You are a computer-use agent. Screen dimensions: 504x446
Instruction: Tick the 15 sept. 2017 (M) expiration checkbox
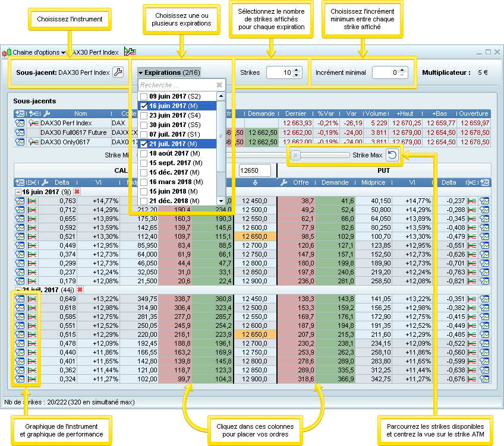[x=143, y=163]
